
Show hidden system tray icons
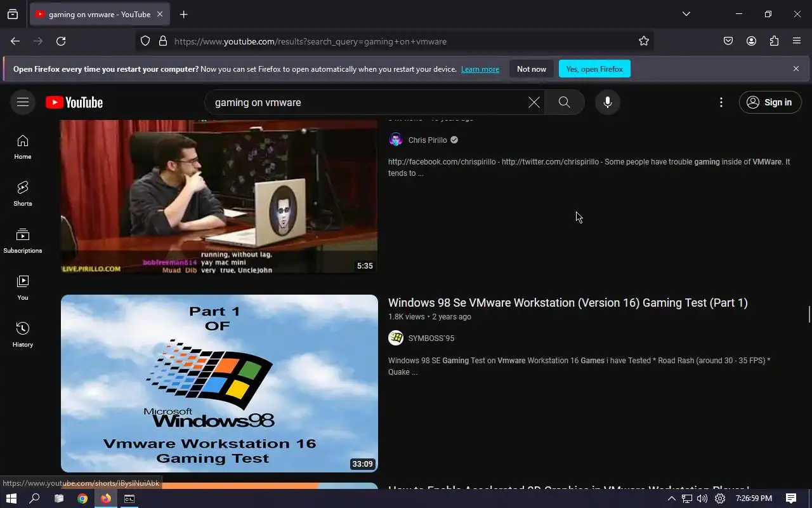(x=671, y=498)
